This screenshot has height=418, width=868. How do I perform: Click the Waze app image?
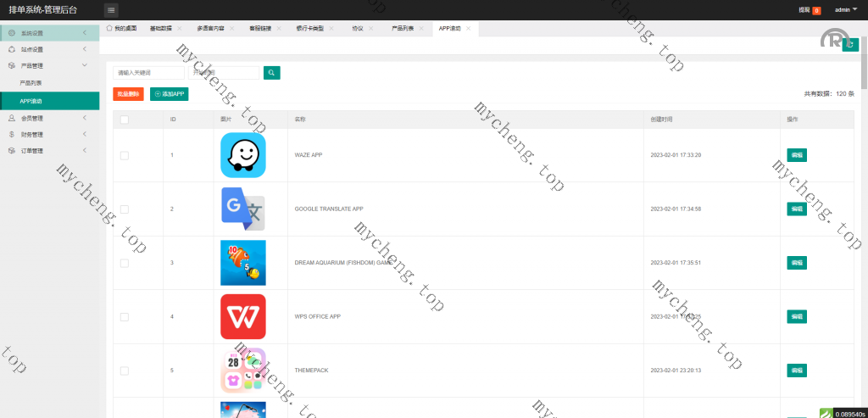(x=243, y=155)
